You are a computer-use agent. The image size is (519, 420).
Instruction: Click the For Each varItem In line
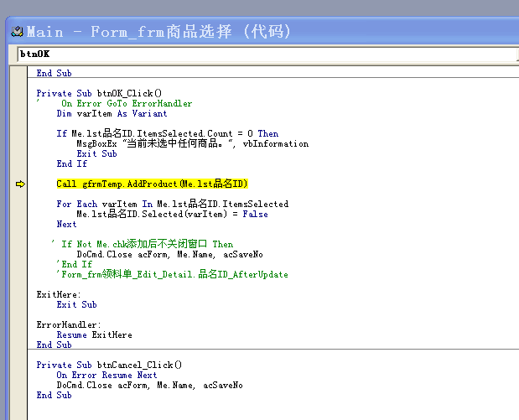tap(173, 204)
